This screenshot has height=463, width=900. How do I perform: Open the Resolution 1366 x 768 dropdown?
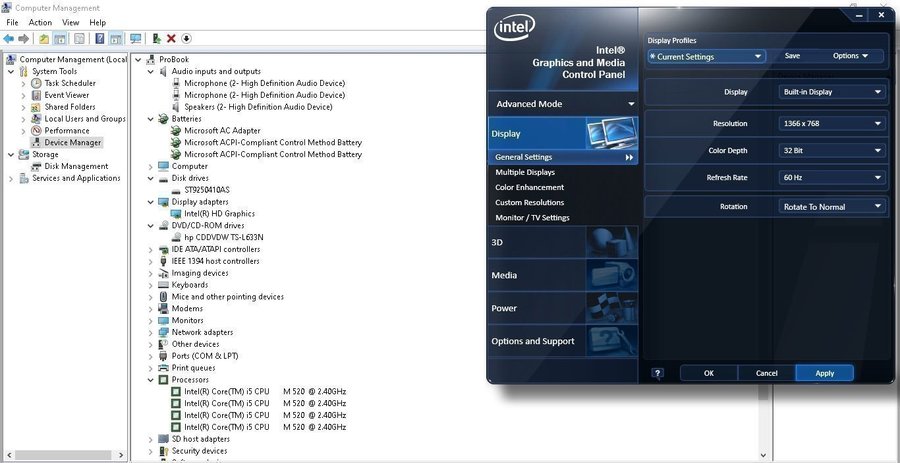pos(832,123)
